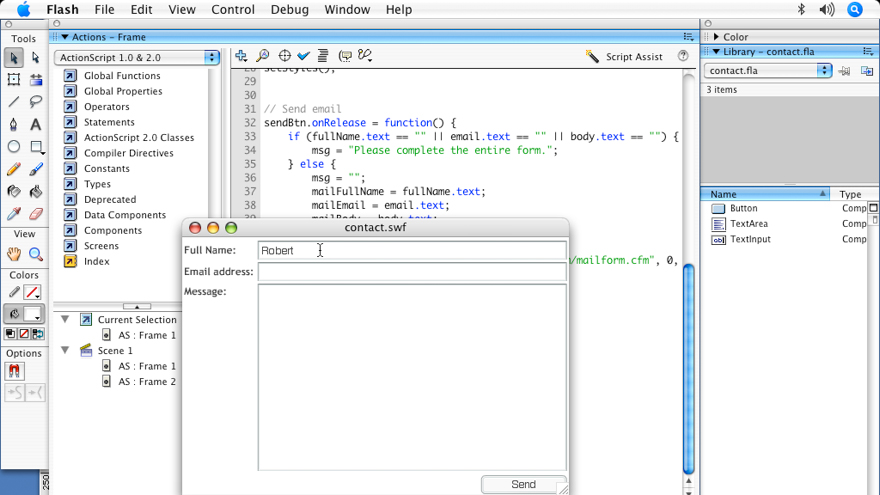Click the No Color icon
This screenshot has width=880, height=495.
[24, 334]
